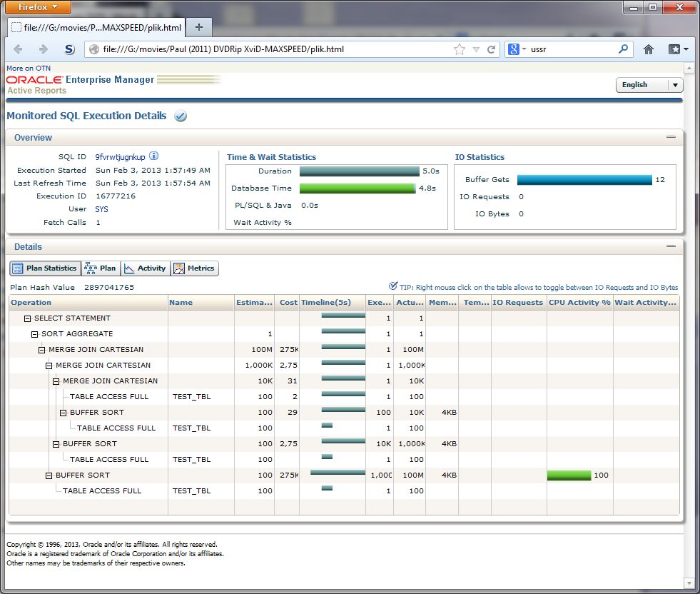The height and width of the screenshot is (594, 700).
Task: Sort by the Operation column header
Action: coord(88,303)
